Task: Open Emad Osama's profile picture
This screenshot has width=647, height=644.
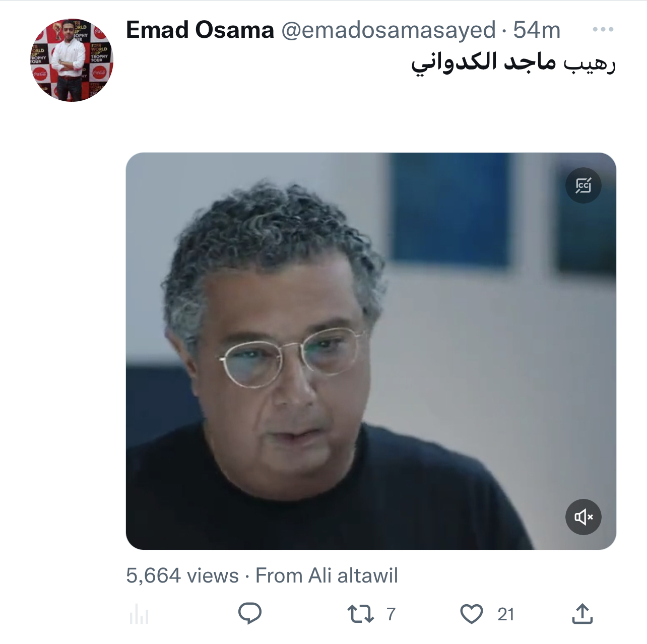Action: coord(72,60)
